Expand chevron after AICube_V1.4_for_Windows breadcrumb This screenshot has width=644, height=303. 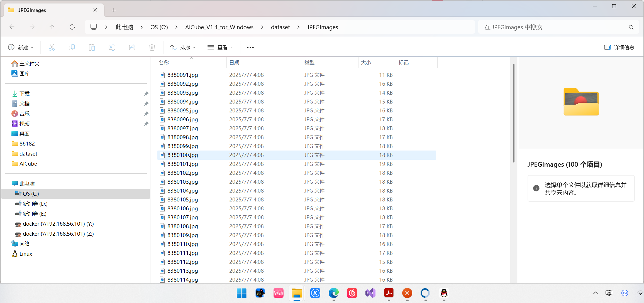tap(262, 27)
